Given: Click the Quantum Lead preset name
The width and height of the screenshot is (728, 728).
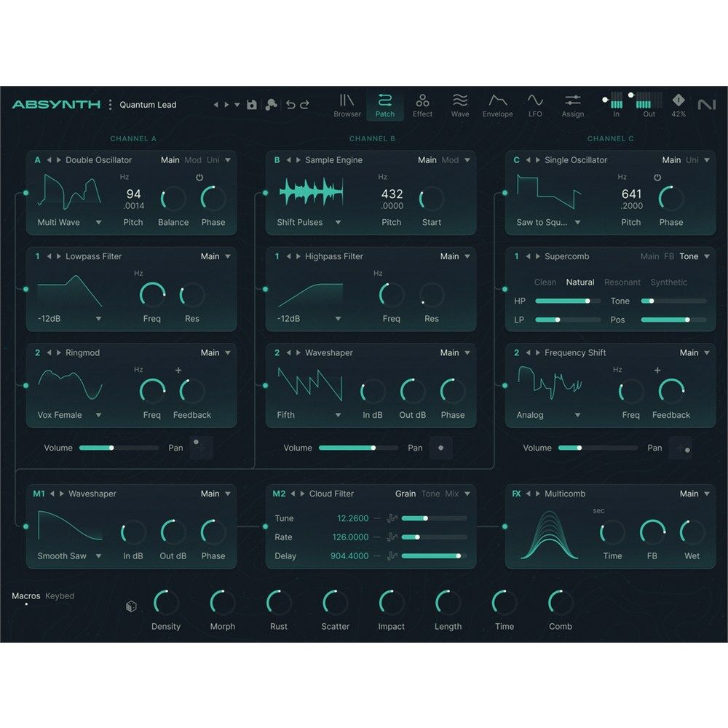Looking at the screenshot, I should coord(148,105).
